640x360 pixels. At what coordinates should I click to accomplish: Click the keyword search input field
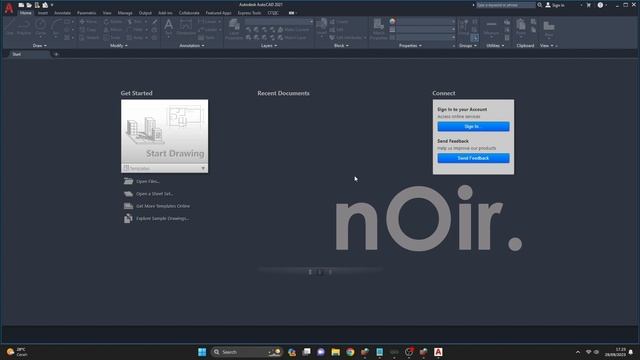coord(506,5)
